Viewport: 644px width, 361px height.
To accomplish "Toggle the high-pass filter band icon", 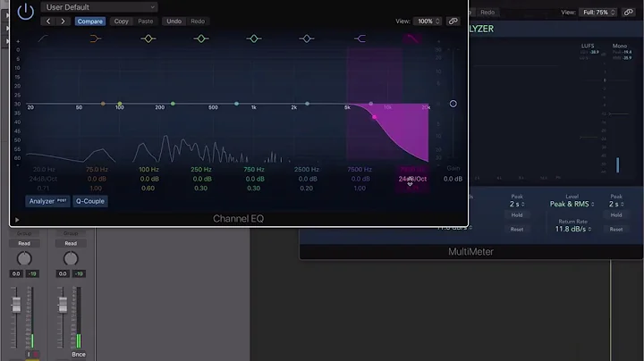I will 43,38.
